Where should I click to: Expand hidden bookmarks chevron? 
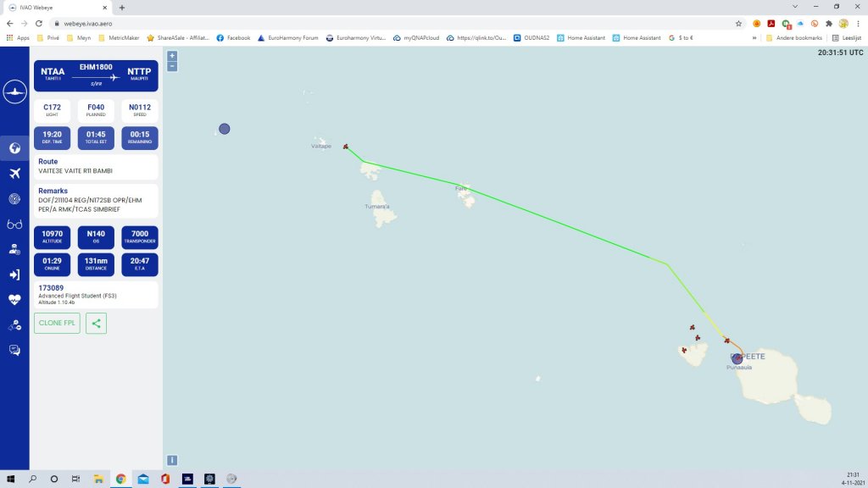click(x=754, y=38)
